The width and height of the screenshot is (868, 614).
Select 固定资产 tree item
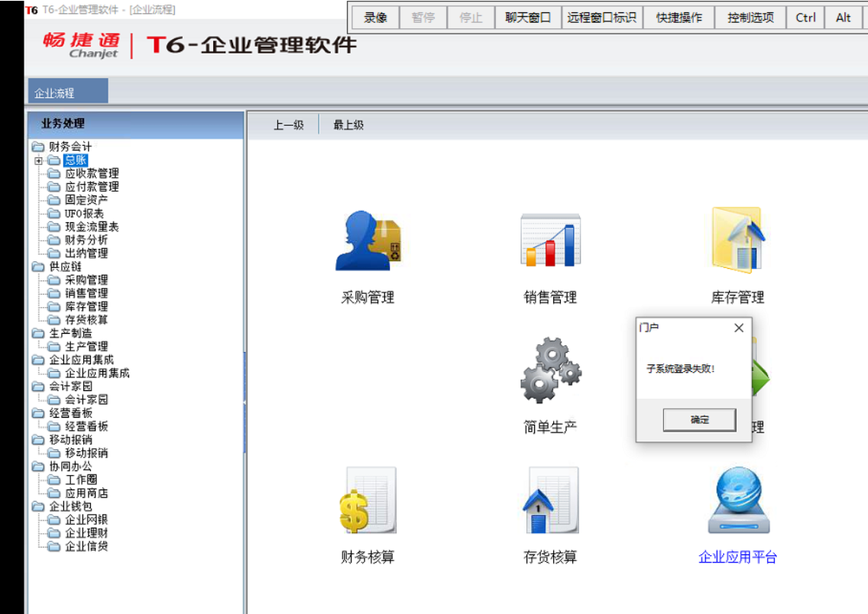[86, 200]
